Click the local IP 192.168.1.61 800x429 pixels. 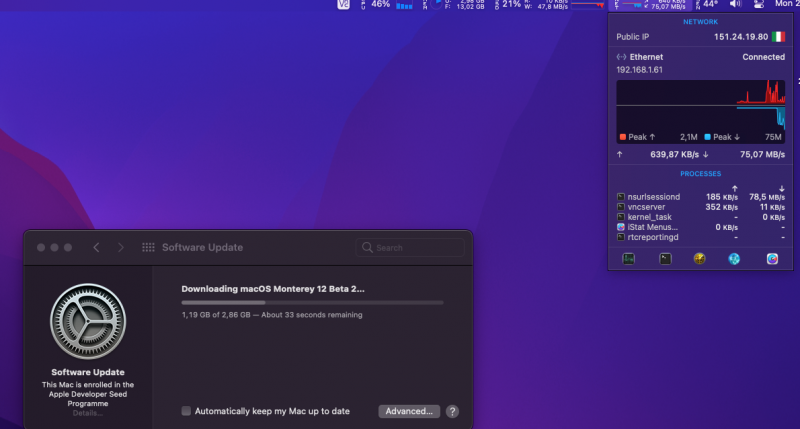(639, 70)
